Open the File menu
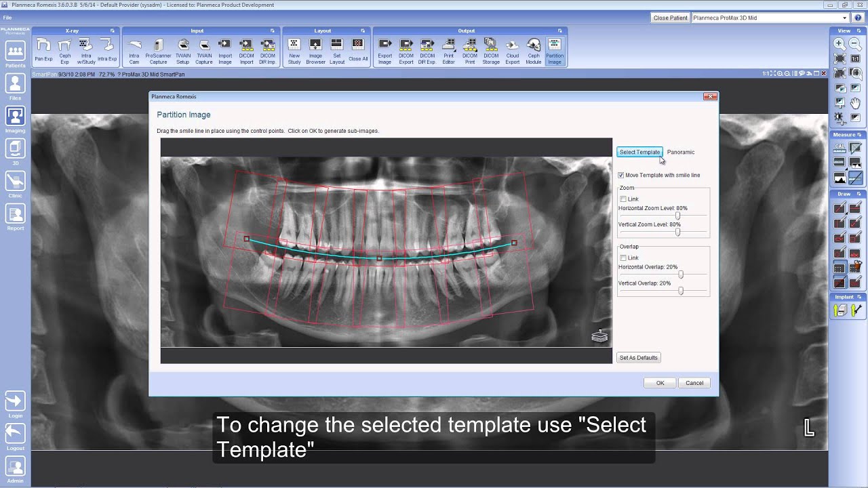Image resolution: width=868 pixels, height=488 pixels. [7, 18]
